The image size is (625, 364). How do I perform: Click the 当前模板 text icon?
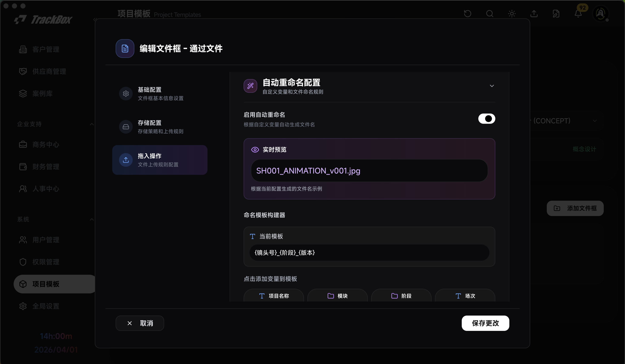253,236
